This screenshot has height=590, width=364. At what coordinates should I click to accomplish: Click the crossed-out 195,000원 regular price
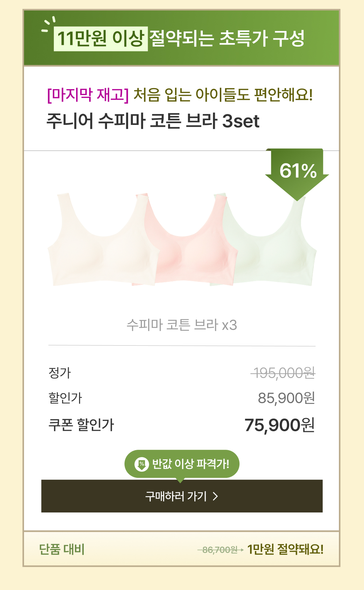tap(284, 373)
